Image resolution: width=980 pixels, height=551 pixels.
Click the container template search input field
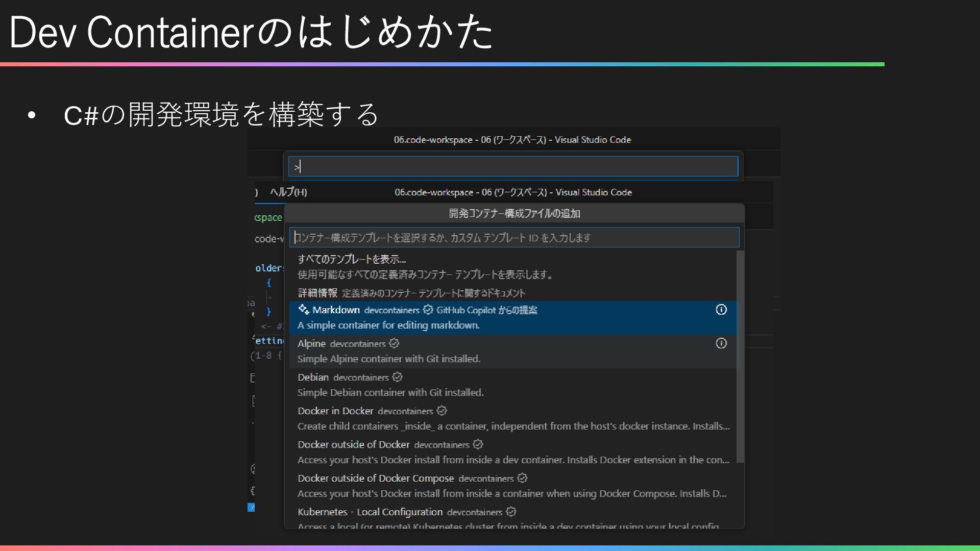point(514,238)
